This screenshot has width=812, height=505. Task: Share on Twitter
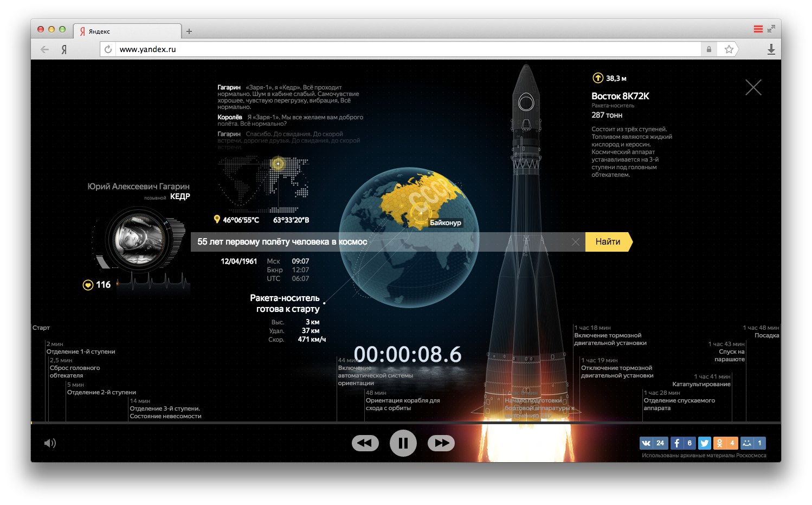point(704,443)
